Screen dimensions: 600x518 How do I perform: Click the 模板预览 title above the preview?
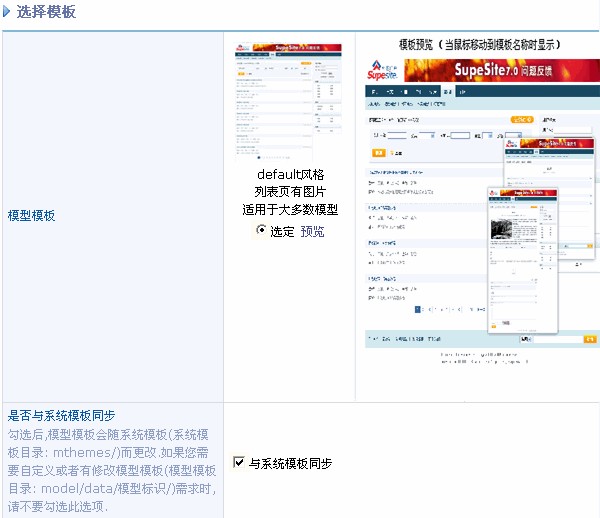479,45
